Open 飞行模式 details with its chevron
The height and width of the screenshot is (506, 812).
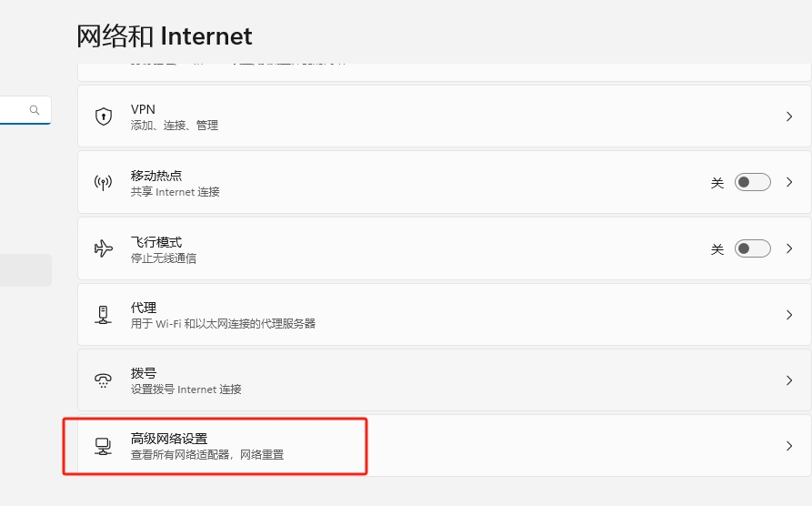789,248
